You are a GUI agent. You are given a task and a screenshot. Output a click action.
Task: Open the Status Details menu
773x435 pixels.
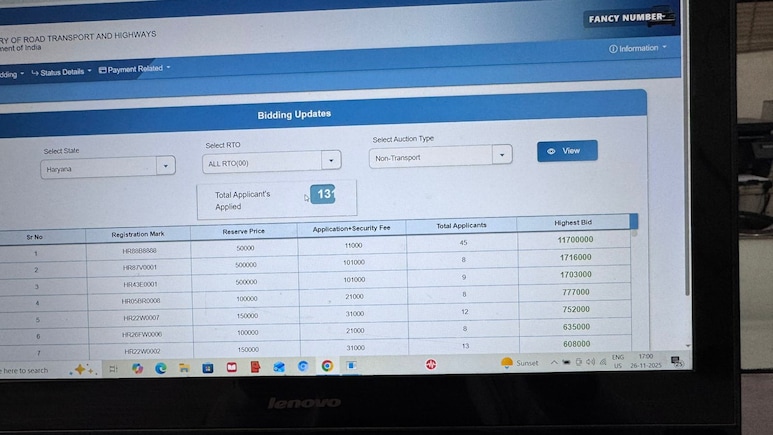click(61, 72)
